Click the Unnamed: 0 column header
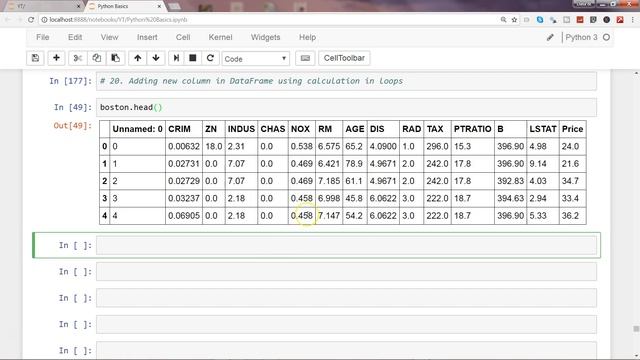The image size is (640, 360). tap(138, 129)
